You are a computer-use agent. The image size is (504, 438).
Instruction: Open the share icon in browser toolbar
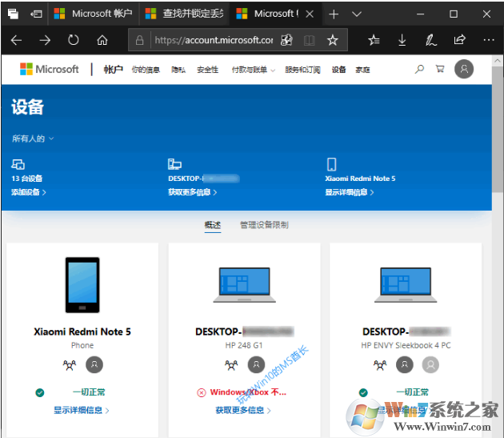pyautogui.click(x=459, y=40)
